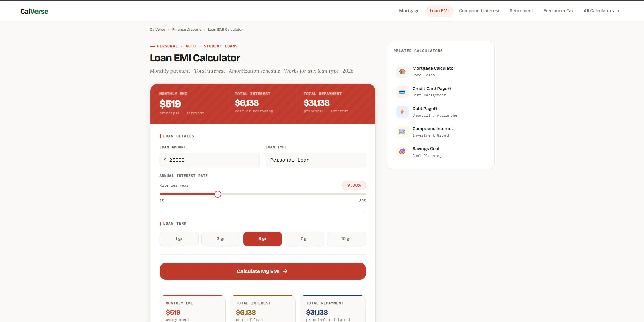The height and width of the screenshot is (322, 644).
Task: Click the Total Repayment result card below
Action: [333, 308]
